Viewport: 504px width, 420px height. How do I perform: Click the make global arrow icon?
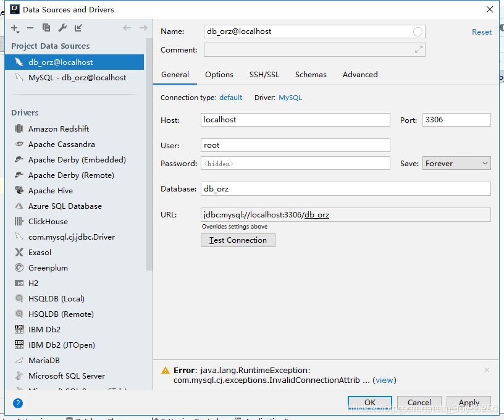[x=78, y=28]
